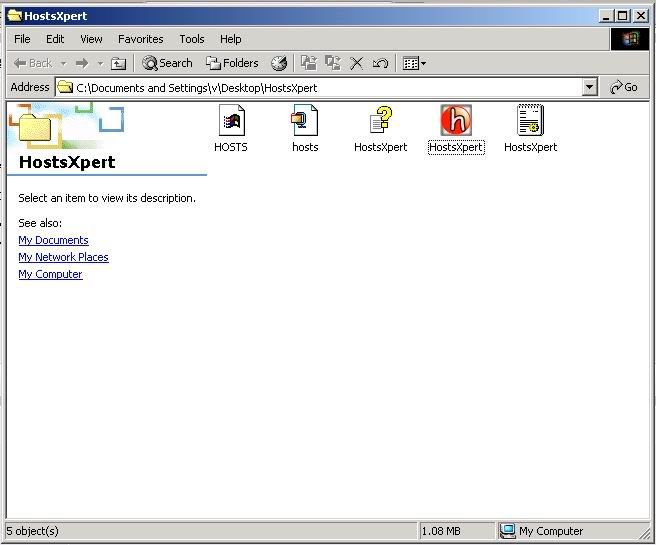Open the File menu
The width and height of the screenshot is (656, 545).
point(22,39)
